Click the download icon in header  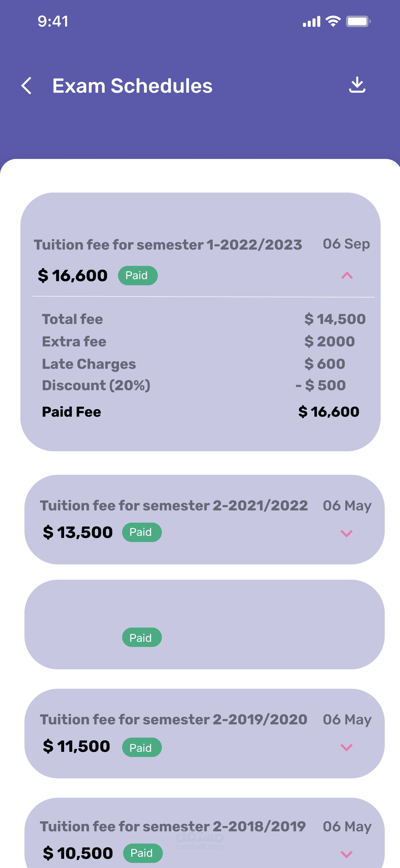coord(357,85)
